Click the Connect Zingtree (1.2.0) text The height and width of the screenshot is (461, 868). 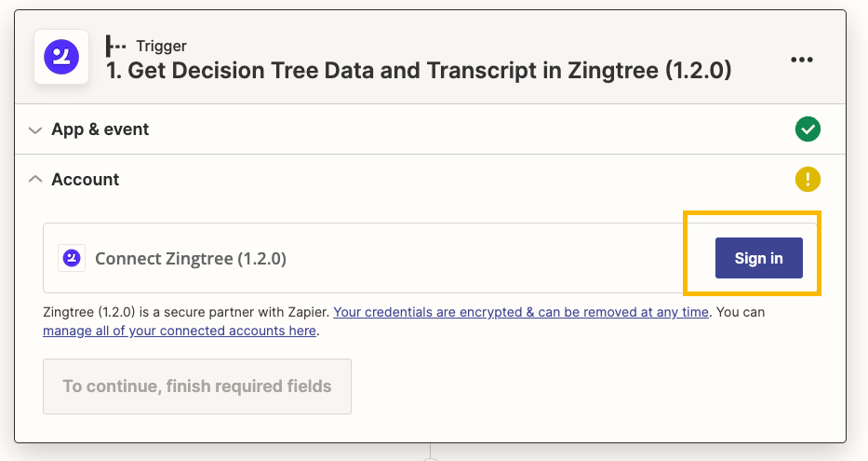point(191,259)
